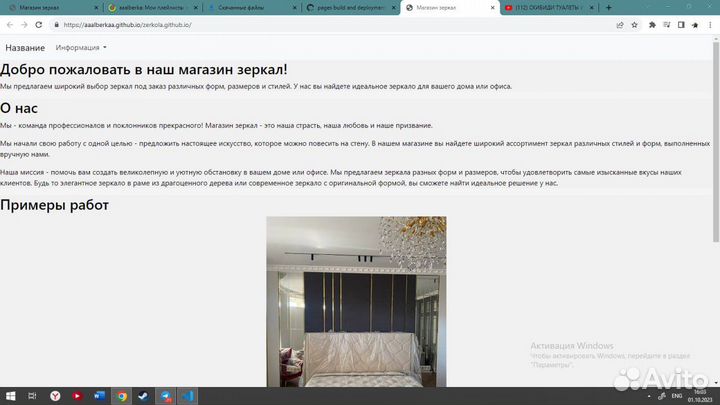Screen dimensions: 720x405
Task: Open the pinned extension icon beside side panel
Action: click(695, 25)
